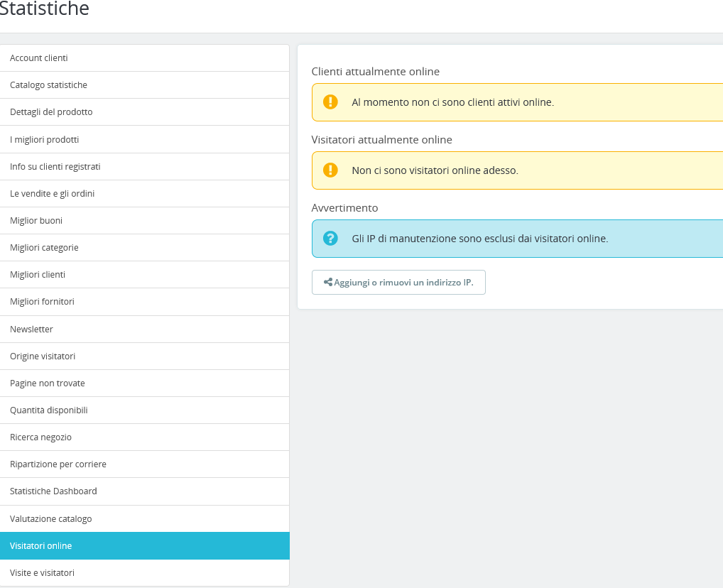Select Catalogo statistiche in the sidebar
Image resolution: width=723 pixels, height=588 pixels.
click(x=48, y=85)
